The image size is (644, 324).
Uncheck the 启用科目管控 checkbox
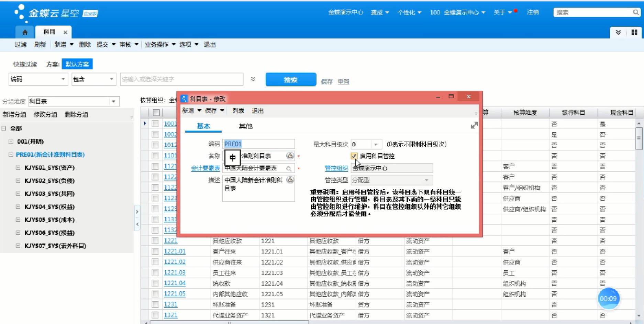[354, 156]
